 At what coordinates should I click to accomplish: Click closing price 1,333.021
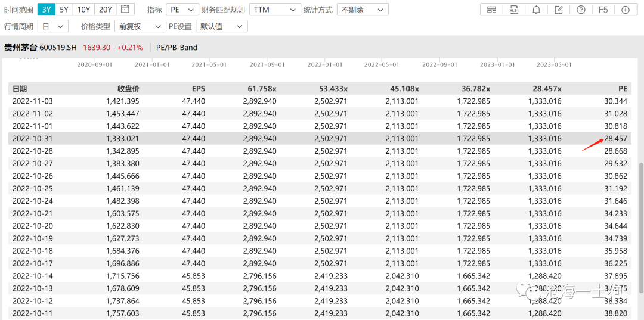click(x=122, y=139)
